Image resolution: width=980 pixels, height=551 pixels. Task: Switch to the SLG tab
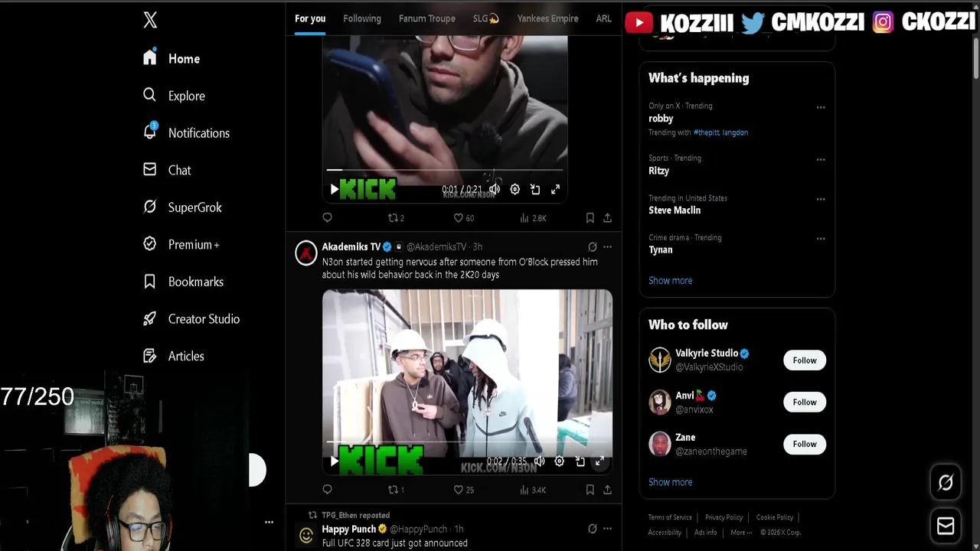(x=485, y=18)
